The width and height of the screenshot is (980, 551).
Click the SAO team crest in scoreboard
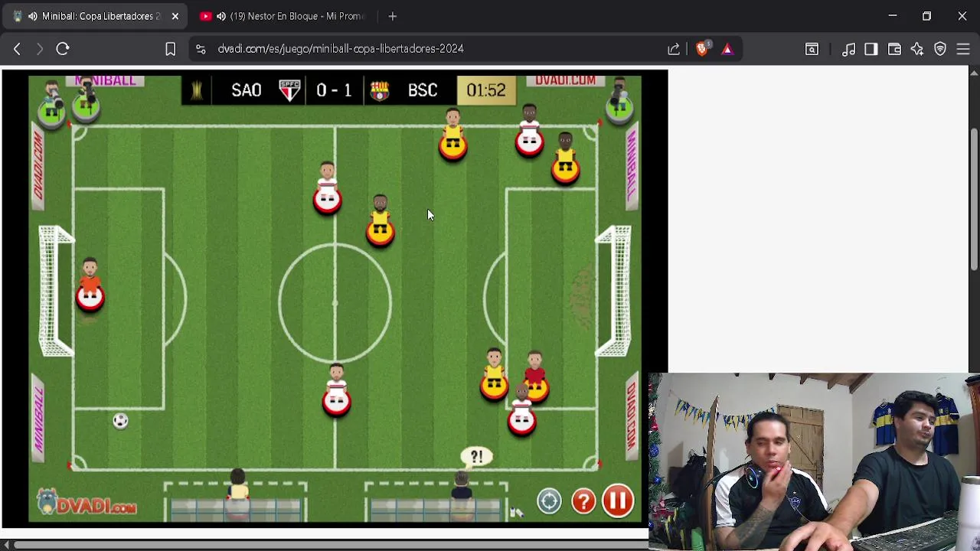pyautogui.click(x=289, y=90)
